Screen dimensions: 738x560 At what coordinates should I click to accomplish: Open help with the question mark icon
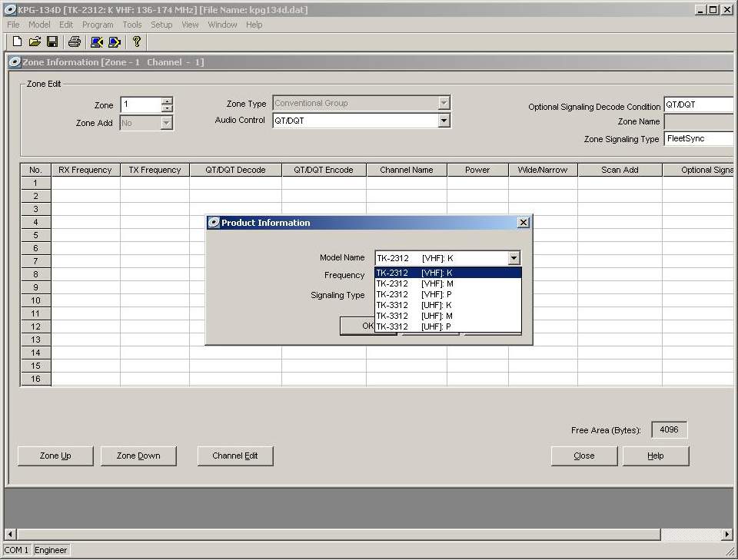click(137, 41)
